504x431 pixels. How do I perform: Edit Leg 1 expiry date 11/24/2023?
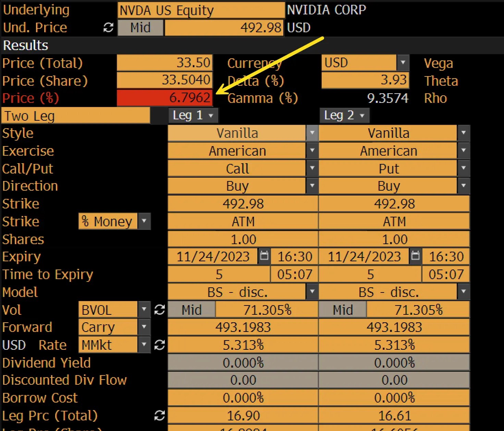coord(213,256)
